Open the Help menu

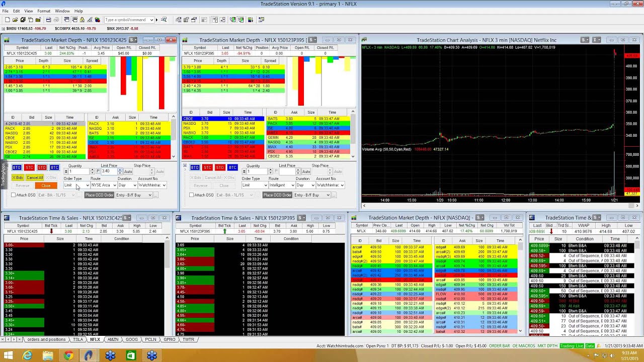click(78, 11)
